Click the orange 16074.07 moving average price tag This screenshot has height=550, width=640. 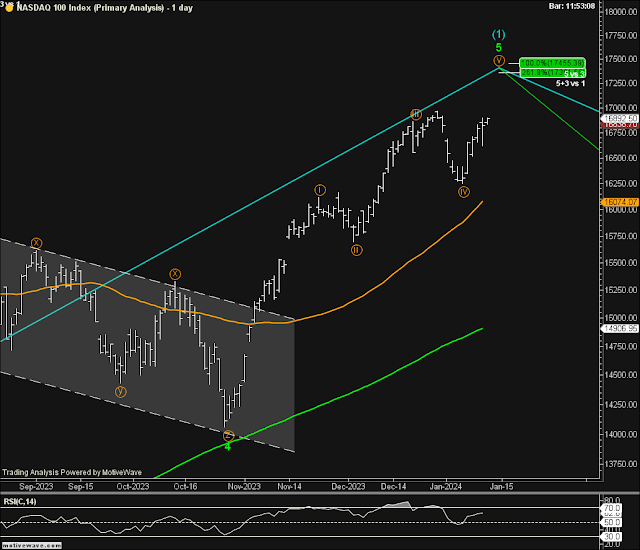click(620, 202)
